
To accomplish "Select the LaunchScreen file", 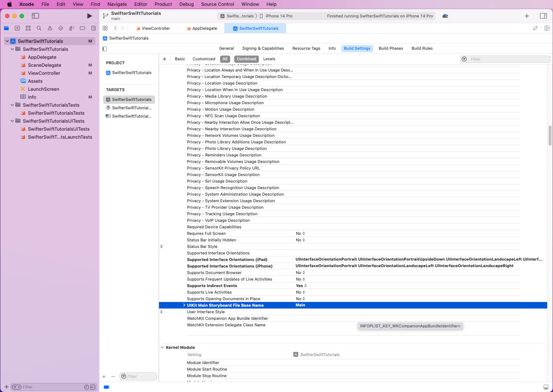I will point(44,89).
